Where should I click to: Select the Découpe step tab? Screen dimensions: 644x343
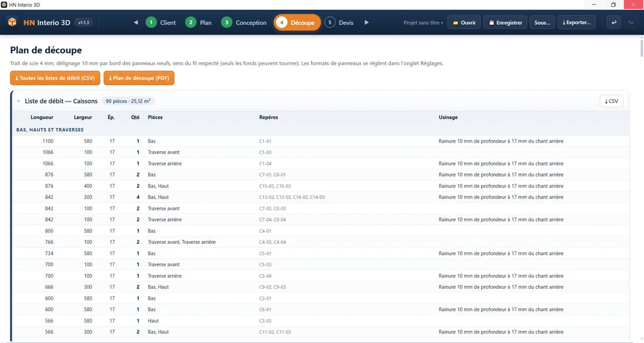297,23
